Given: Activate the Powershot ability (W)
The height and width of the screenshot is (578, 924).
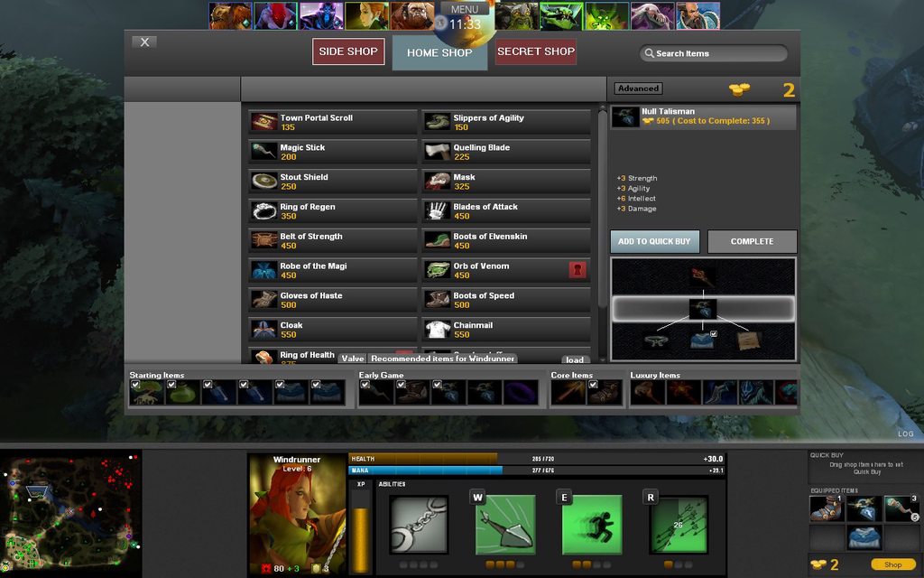Looking at the screenshot, I should coord(504,525).
